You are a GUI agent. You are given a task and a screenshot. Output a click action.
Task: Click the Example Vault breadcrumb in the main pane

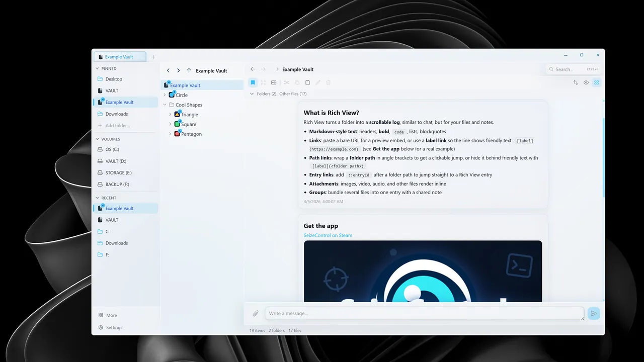[x=298, y=69]
